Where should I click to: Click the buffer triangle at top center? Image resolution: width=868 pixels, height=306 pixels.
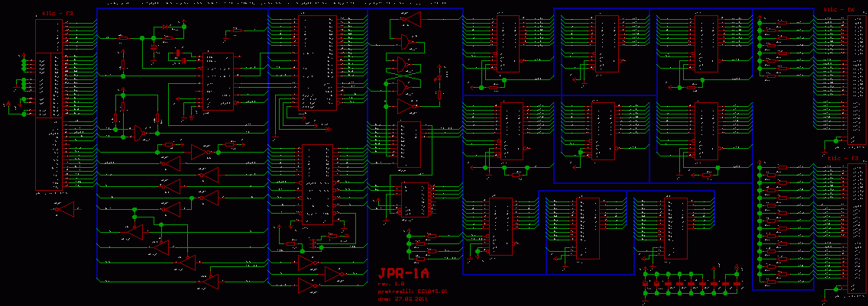coord(413,18)
